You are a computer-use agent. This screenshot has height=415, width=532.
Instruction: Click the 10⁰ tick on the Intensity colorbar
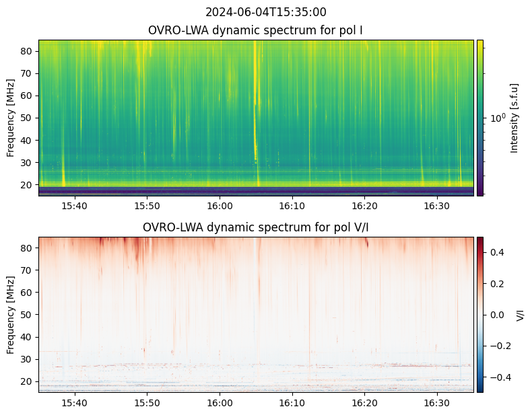497,118
